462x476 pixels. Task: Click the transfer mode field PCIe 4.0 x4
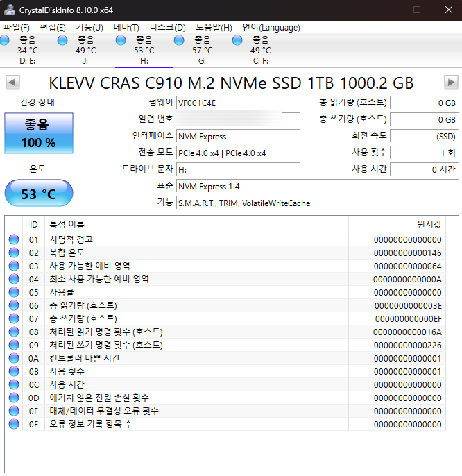coord(239,153)
